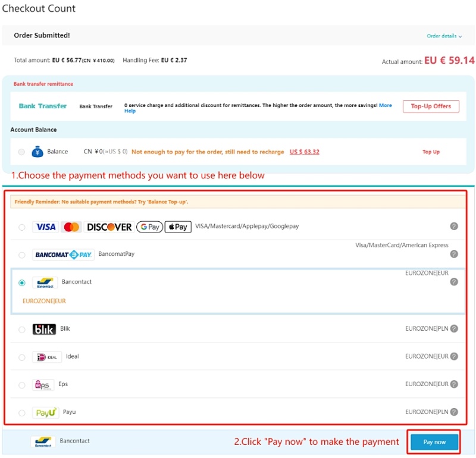This screenshot has height=458, width=476.
Task: Click the Google Pay logo
Action: coord(150,227)
